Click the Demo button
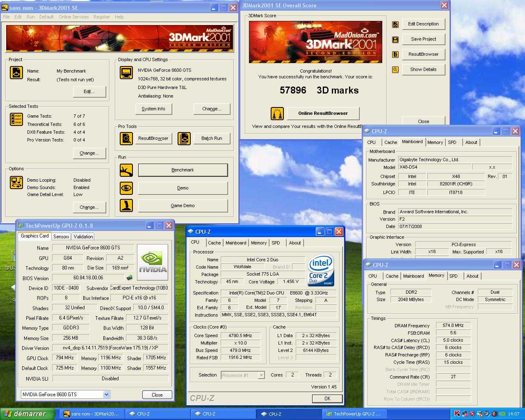Screen dimensions: 525x420 (183, 188)
